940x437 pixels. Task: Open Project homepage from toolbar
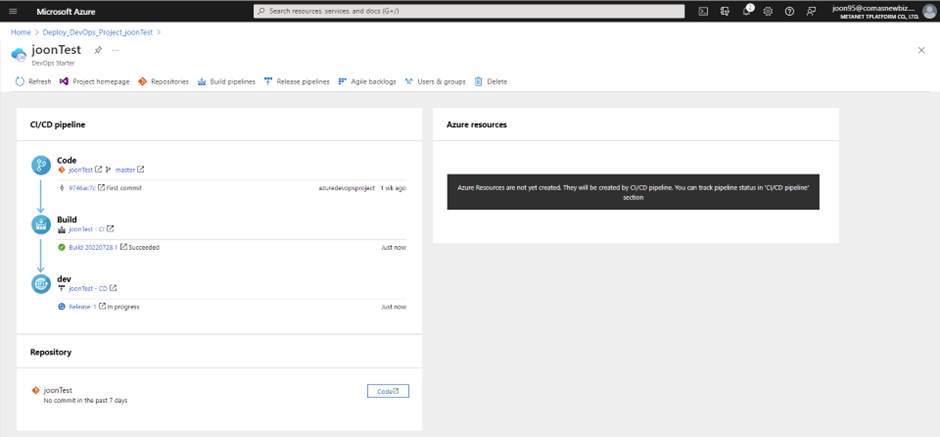point(95,82)
